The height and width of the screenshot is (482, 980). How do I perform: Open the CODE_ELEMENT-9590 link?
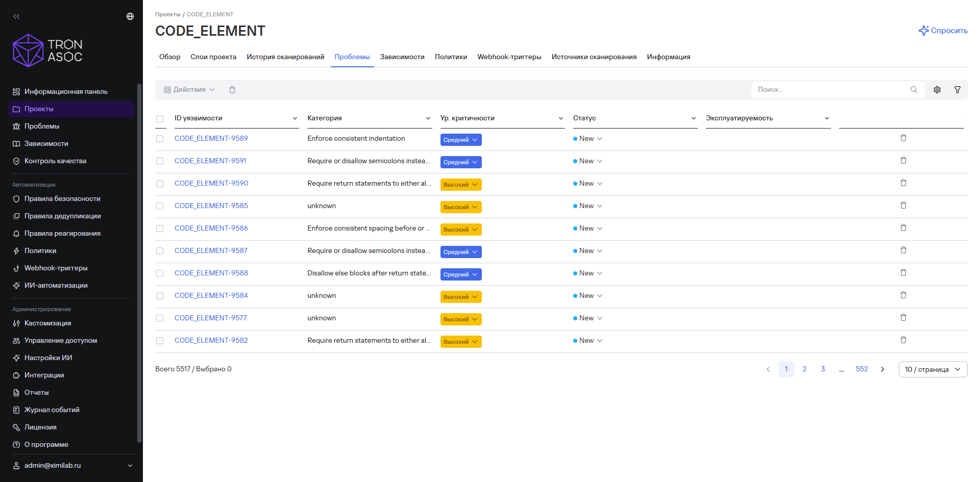tap(211, 183)
